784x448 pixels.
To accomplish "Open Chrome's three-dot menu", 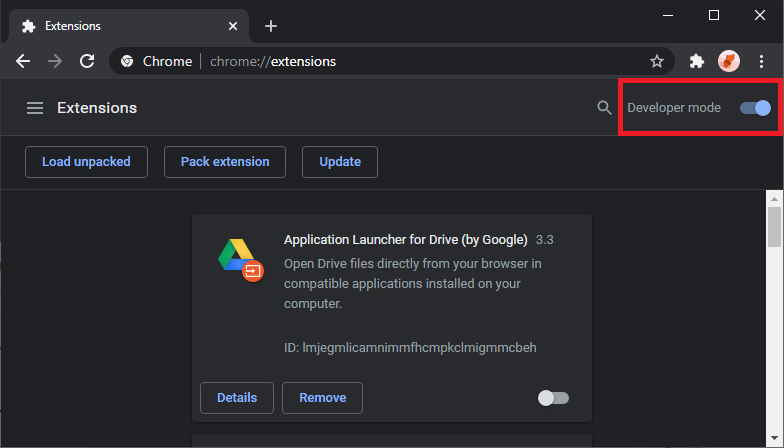I will (x=761, y=61).
